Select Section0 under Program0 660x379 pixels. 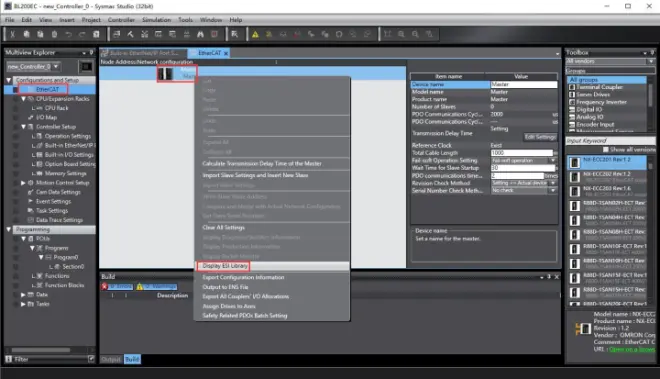pyautogui.click(x=73, y=267)
